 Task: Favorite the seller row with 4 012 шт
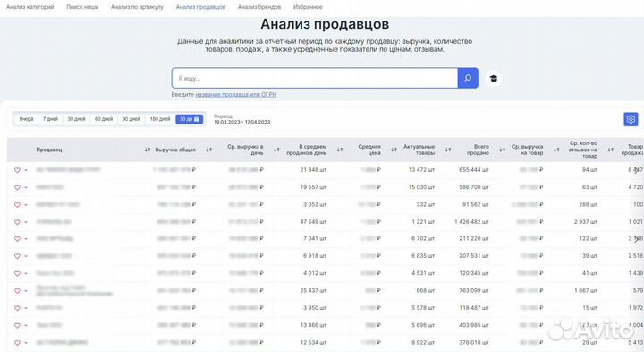[x=17, y=273]
